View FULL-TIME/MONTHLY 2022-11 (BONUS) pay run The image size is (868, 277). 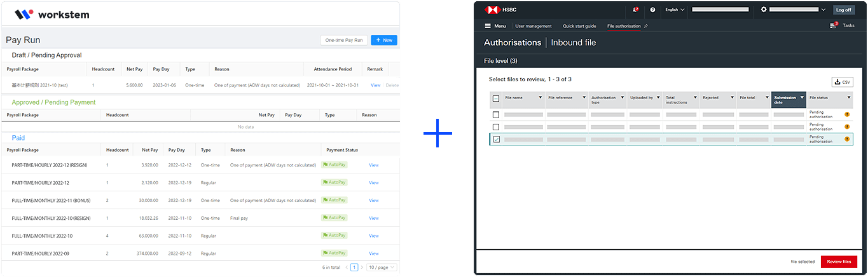(x=374, y=201)
